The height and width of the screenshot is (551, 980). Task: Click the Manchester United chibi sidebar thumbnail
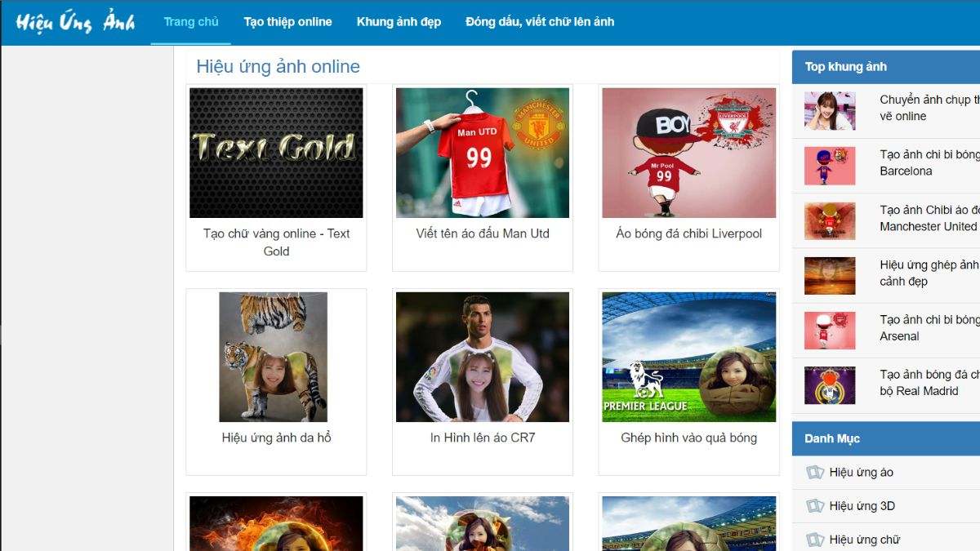point(830,220)
